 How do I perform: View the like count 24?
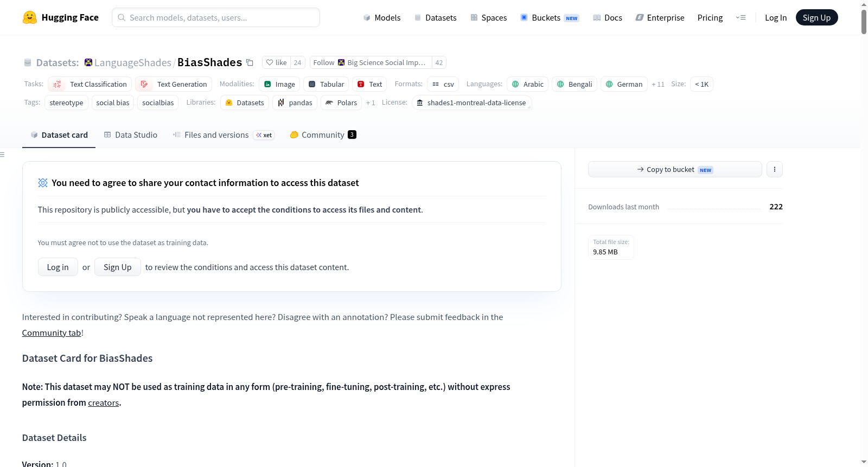[297, 62]
